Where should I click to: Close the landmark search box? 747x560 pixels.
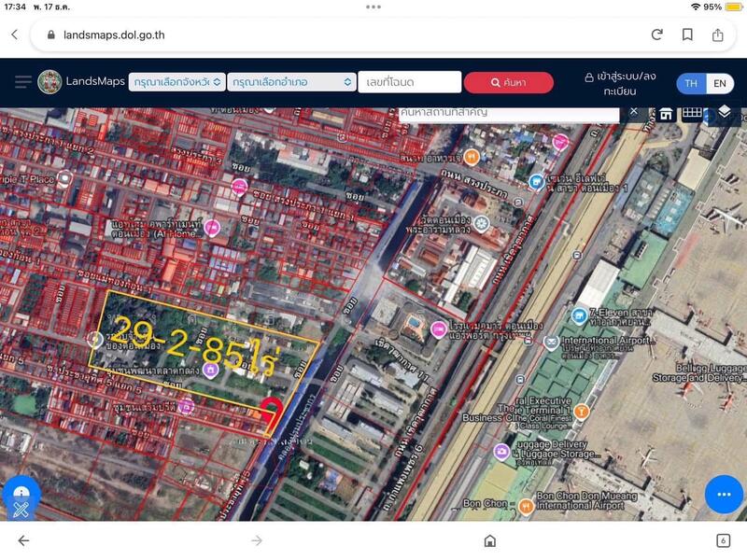click(x=634, y=111)
